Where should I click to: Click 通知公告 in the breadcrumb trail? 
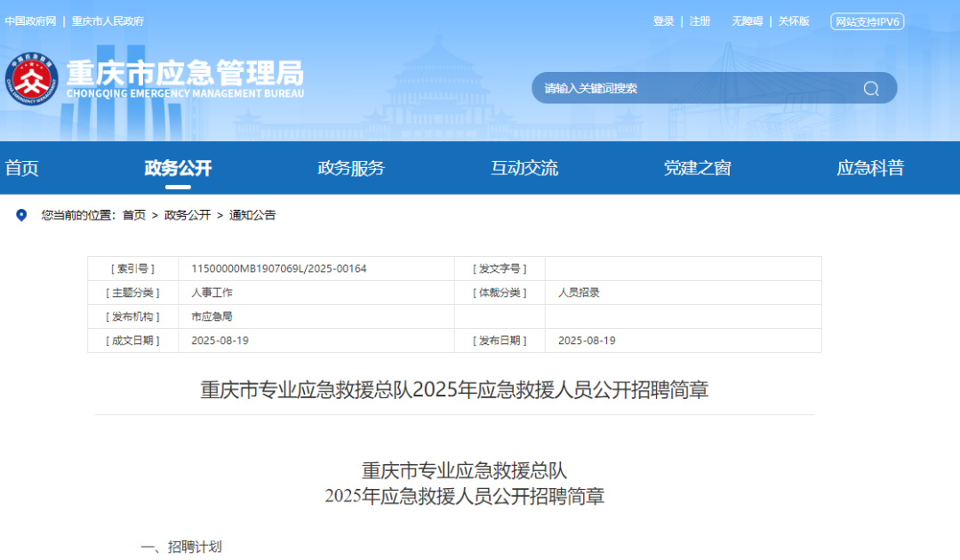(252, 215)
